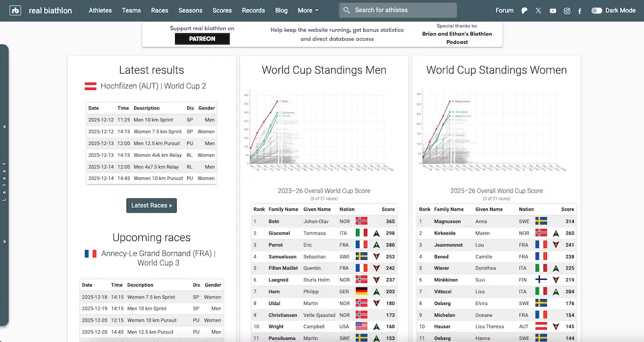Open the Records page from the menu
The height and width of the screenshot is (342, 644).
[253, 10]
